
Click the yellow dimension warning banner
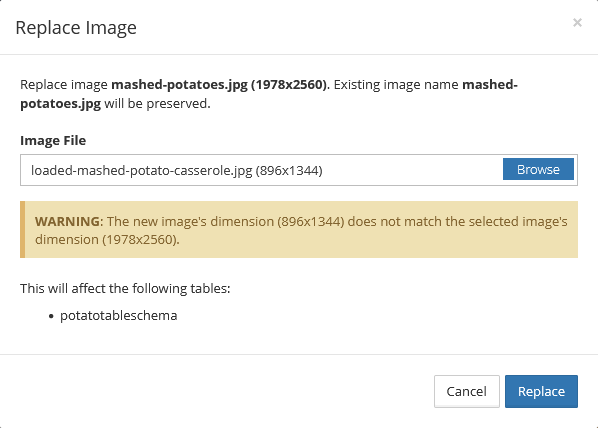coord(299,230)
